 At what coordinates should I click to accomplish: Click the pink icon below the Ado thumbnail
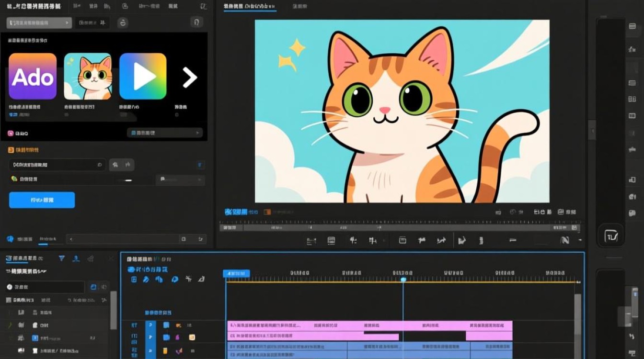click(11, 134)
